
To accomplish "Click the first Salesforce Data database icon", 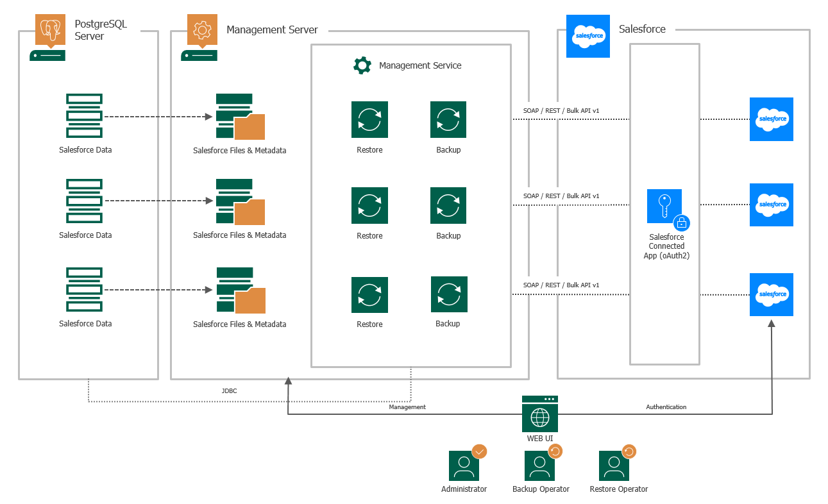I will pyautogui.click(x=84, y=117).
